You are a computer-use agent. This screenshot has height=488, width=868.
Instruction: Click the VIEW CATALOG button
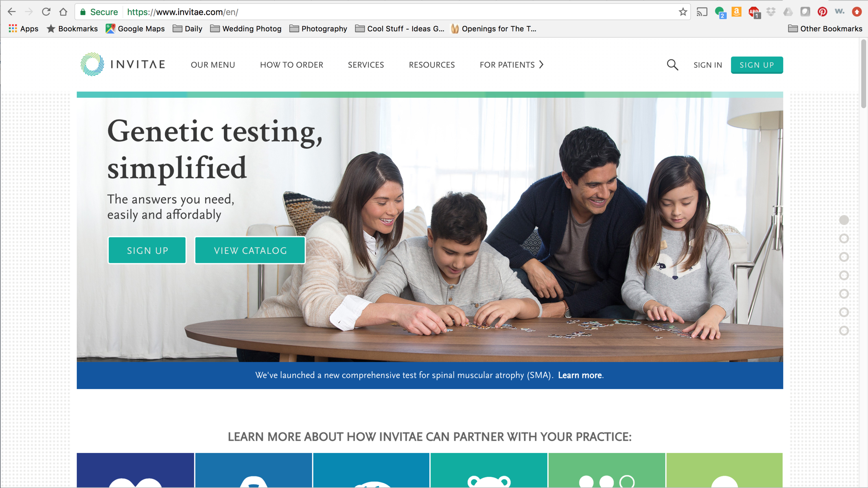click(x=250, y=250)
